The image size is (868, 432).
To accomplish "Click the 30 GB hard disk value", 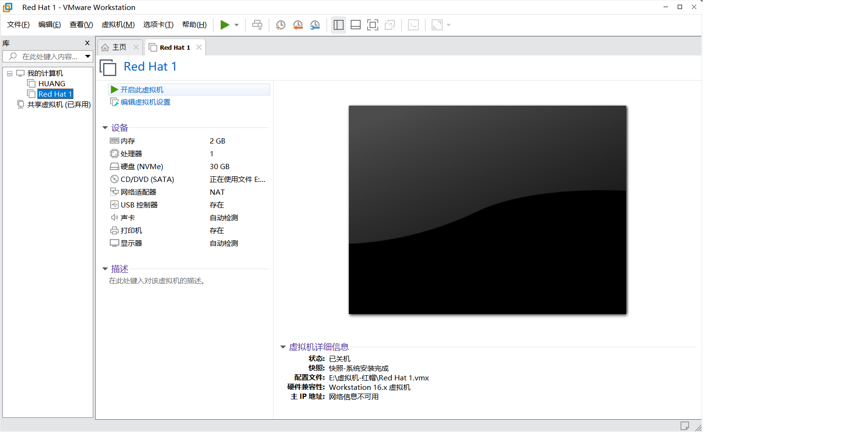I will [220, 167].
